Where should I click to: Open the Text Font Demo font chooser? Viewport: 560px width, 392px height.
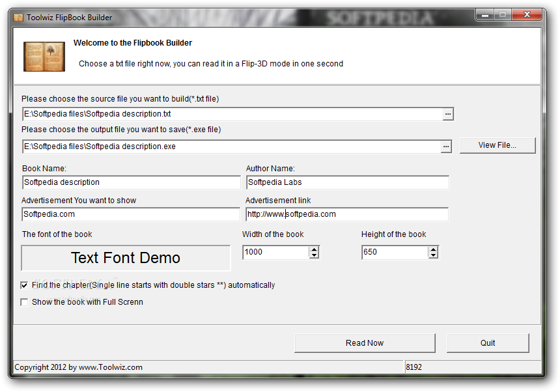pos(126,258)
